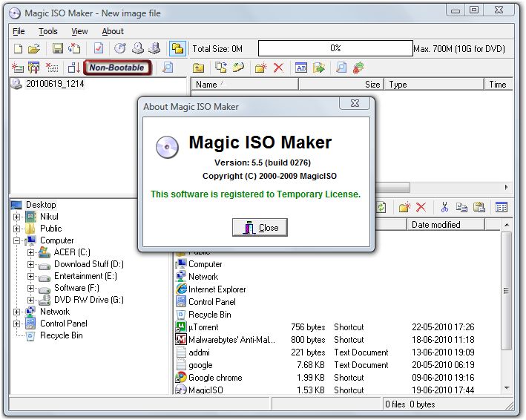Click the Close button in About dialog

[260, 228]
